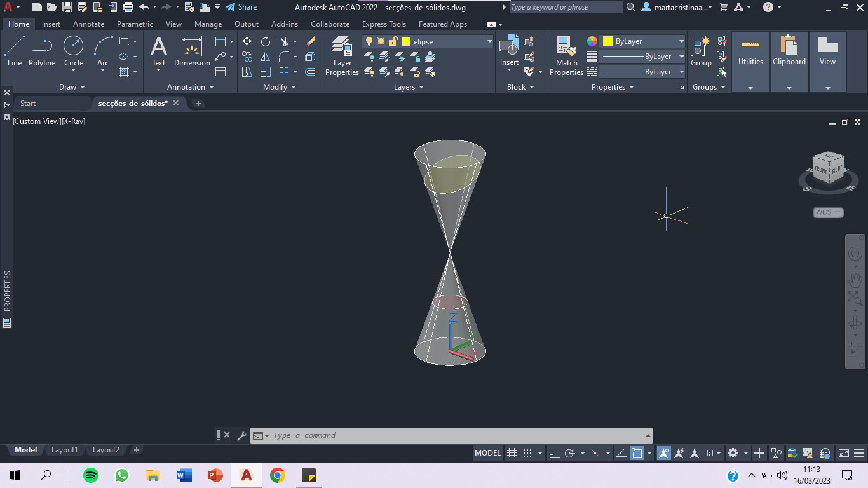868x488 pixels.
Task: Select the Arc tool
Action: (103, 51)
